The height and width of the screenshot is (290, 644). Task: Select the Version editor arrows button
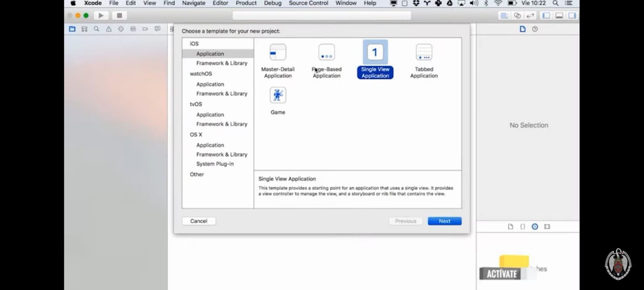point(530,16)
